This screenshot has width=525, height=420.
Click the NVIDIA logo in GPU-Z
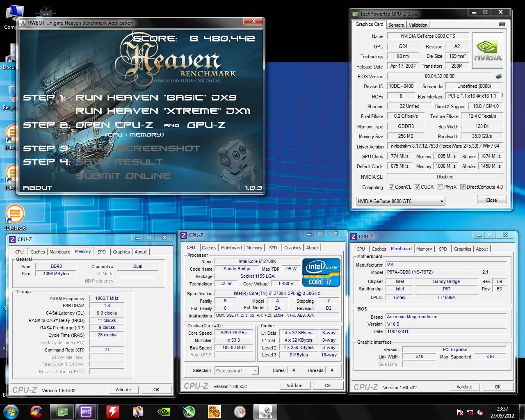pos(488,51)
